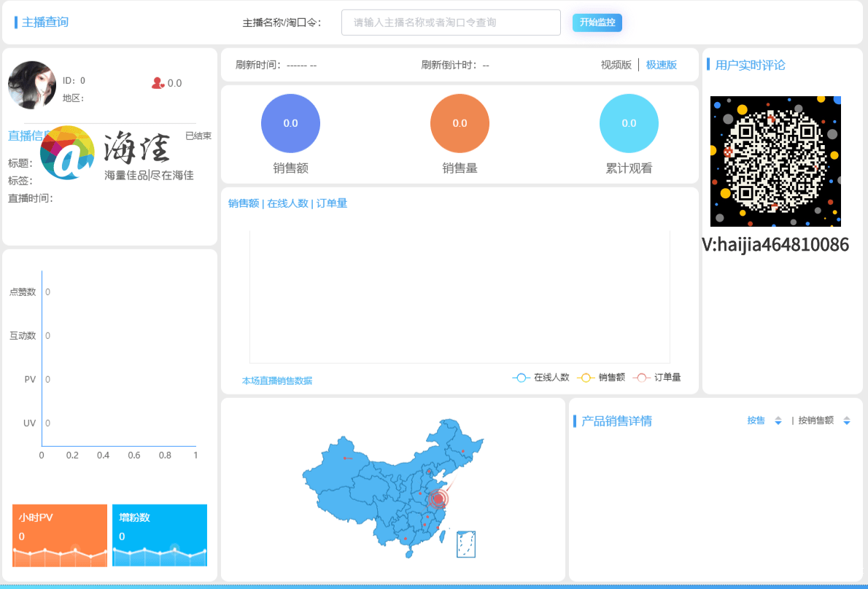The width and height of the screenshot is (868, 589).
Task: Toggle the yellow 销售额 legend series
Action: [x=601, y=378]
